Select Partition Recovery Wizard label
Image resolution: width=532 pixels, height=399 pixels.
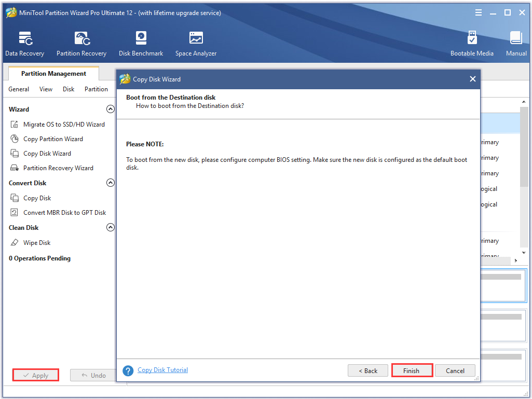point(58,168)
